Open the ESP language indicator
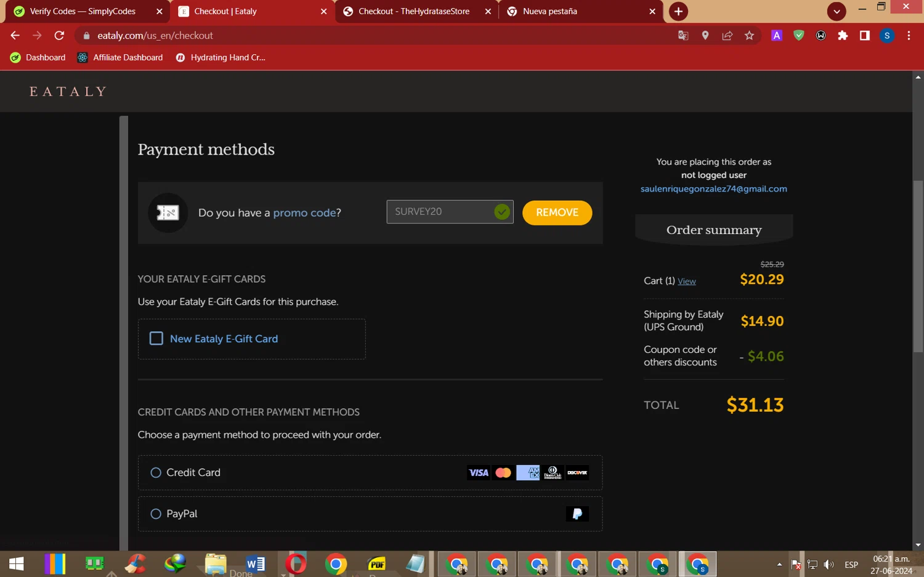Viewport: 924px width, 577px height. [851, 565]
